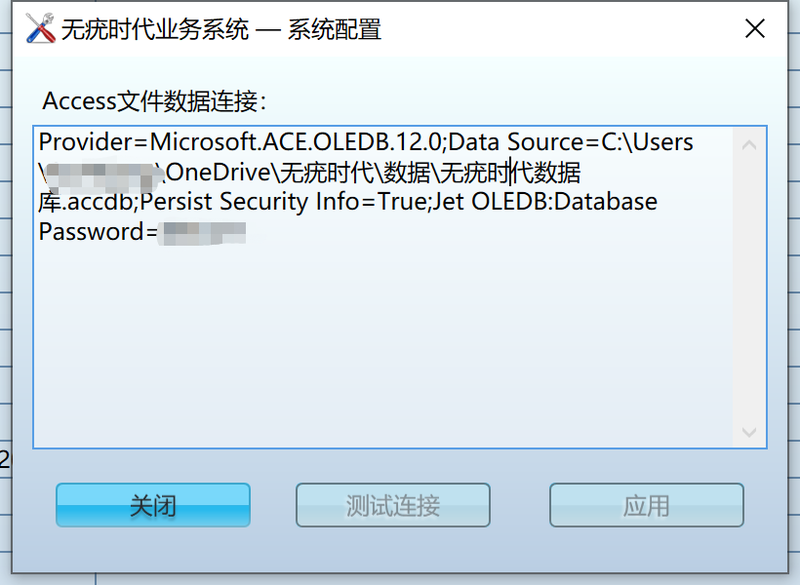Click the 应用 button
This screenshot has width=800, height=585.
click(646, 505)
